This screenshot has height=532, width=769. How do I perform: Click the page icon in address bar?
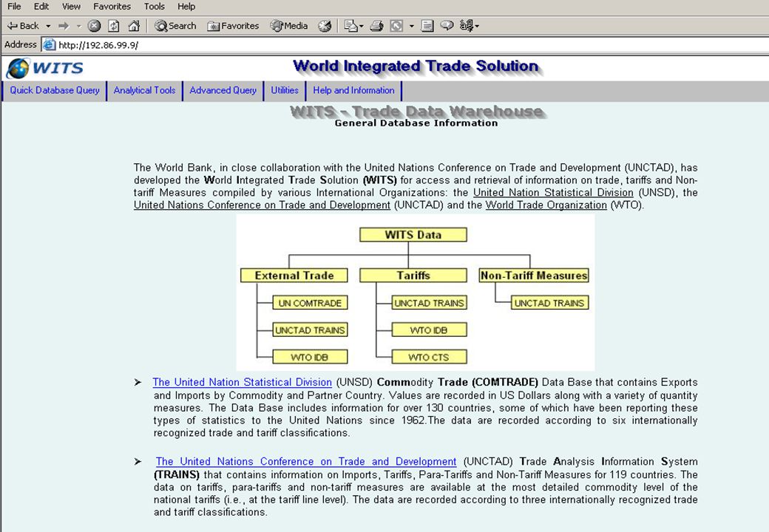coord(49,45)
